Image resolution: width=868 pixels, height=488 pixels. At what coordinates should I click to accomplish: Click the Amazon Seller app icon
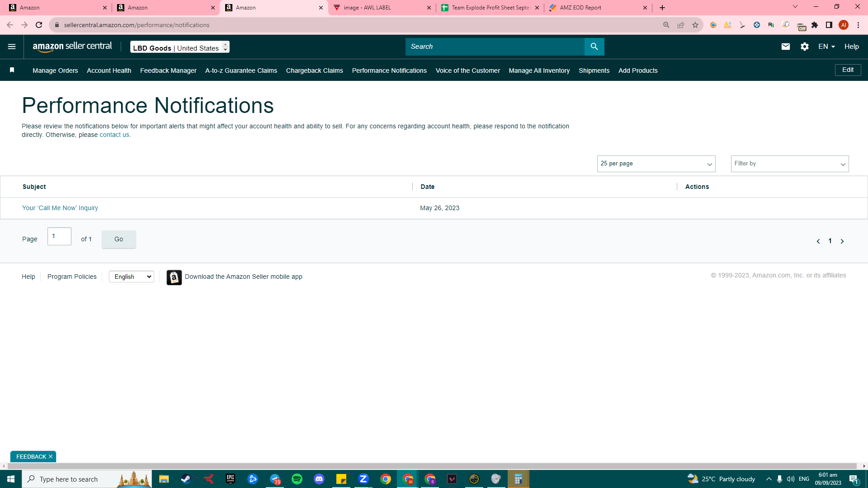pyautogui.click(x=174, y=277)
